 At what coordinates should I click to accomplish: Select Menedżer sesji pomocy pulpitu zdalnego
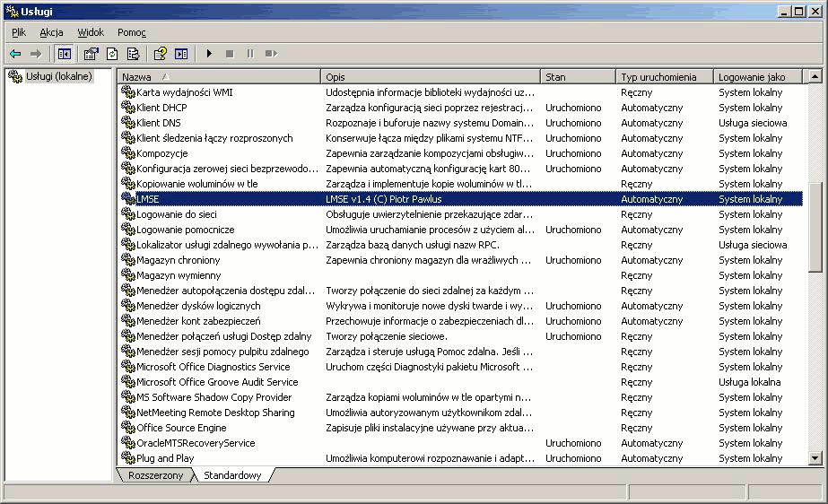click(462, 352)
